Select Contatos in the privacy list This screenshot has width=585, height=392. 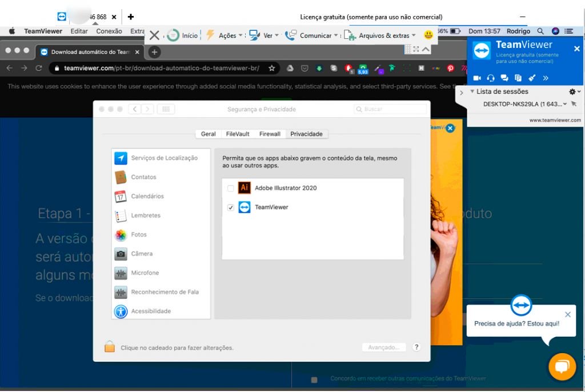[161, 177]
